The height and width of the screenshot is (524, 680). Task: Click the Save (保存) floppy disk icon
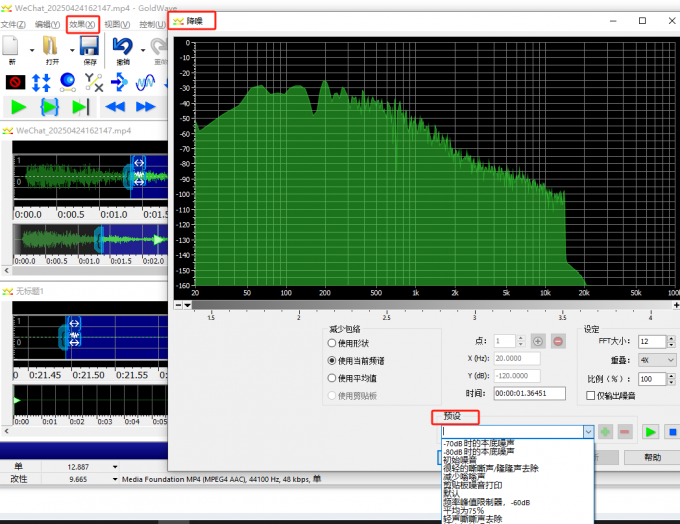[90, 46]
